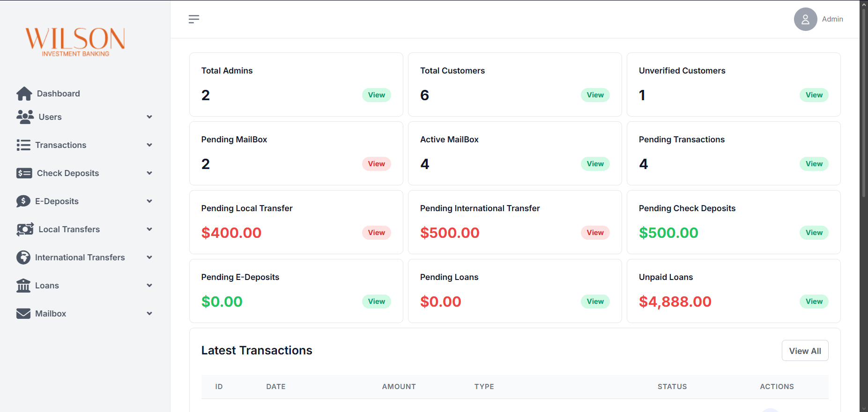Click the hamburger menu toggle icon

[x=194, y=19]
